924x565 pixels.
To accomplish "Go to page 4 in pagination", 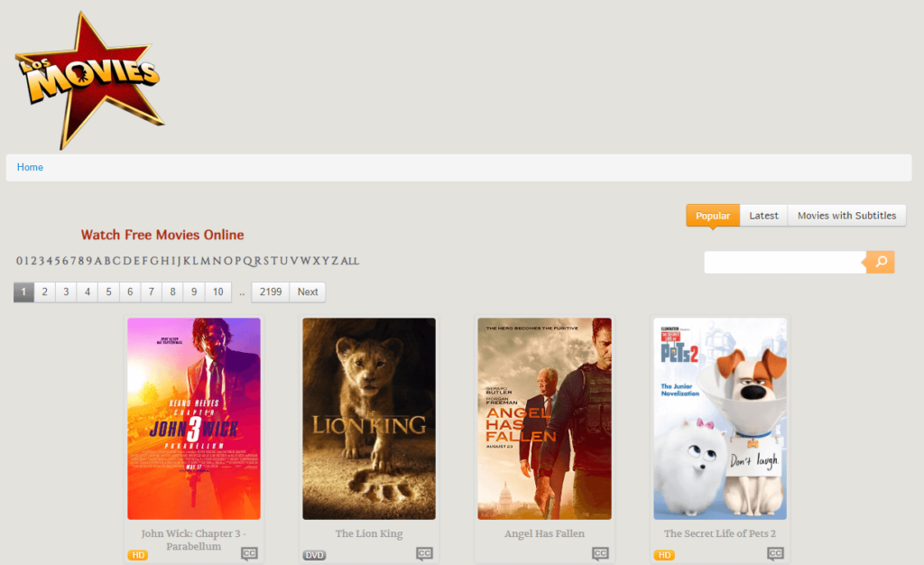I will tap(88, 292).
